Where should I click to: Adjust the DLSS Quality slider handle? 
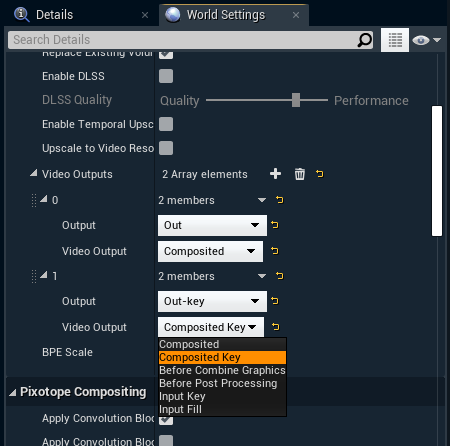tap(296, 100)
